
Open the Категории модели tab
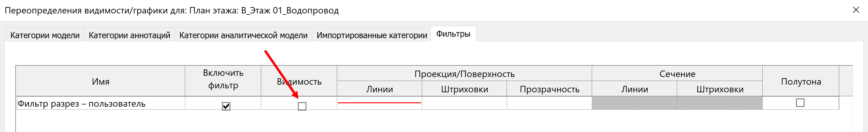coord(45,35)
